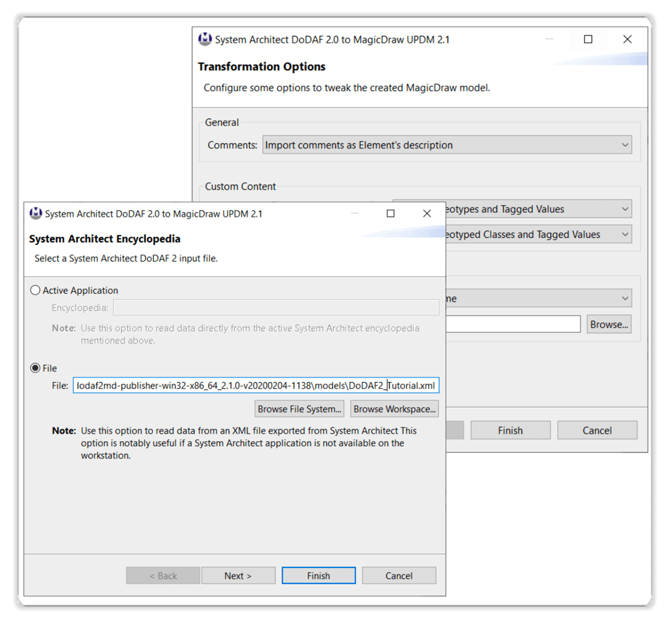Click the text field beside Browse... button

[513, 324]
